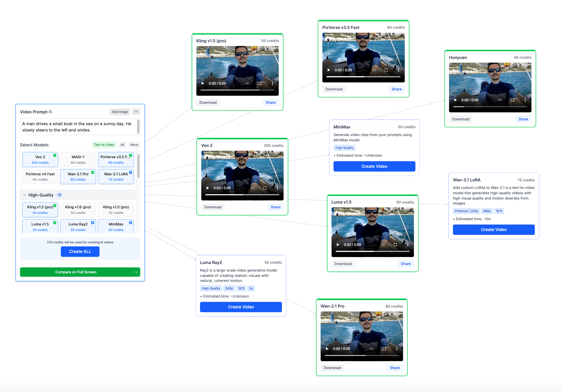Open more options on Veo 2 video
This screenshot has height=392, width=562.
277,188
